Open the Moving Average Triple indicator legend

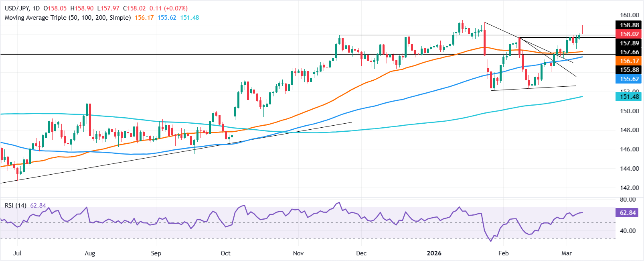[67, 18]
